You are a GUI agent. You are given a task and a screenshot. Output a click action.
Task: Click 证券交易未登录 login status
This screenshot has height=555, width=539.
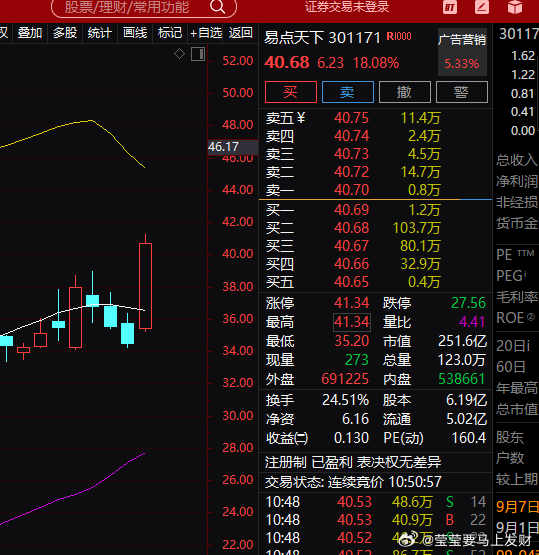coord(347,7)
